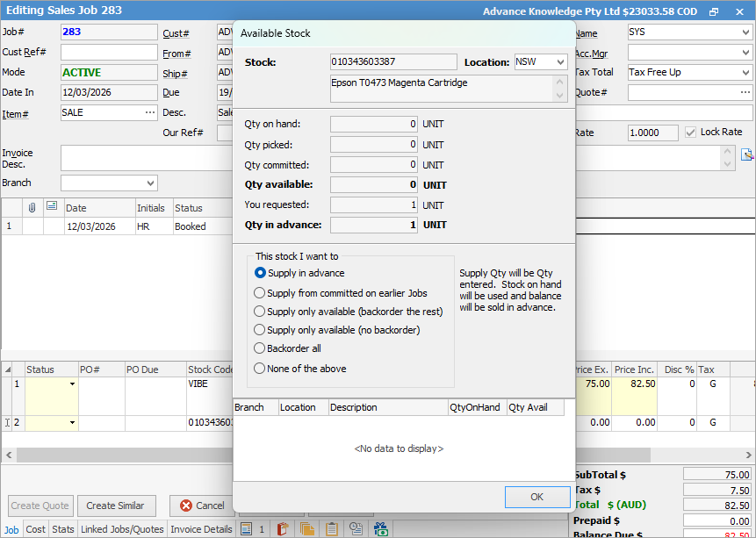Click the From# label link
Viewport: 756px width, 538px height.
[x=176, y=54]
